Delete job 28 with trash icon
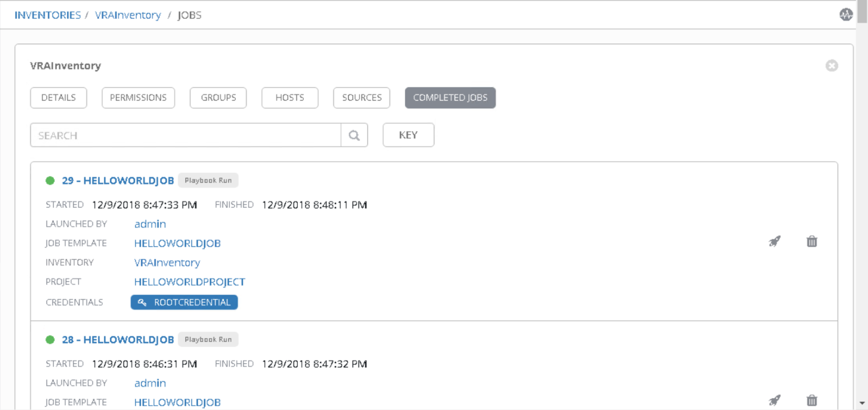The height and width of the screenshot is (410, 868). point(812,400)
